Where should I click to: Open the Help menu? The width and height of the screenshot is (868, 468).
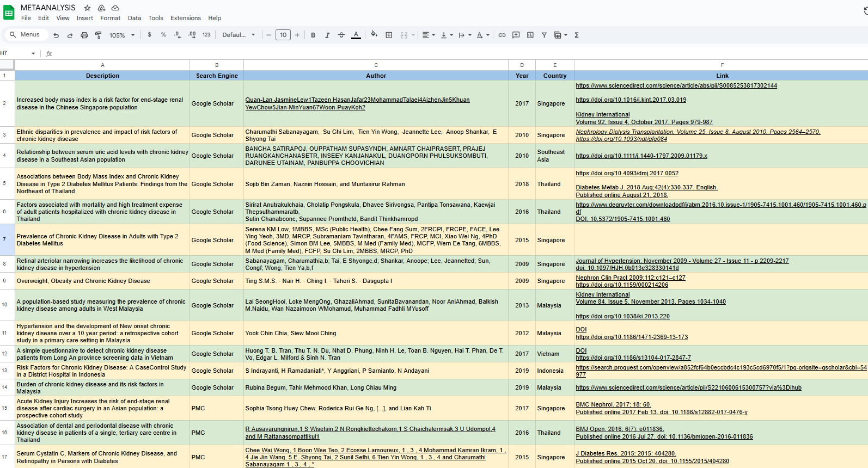pos(215,18)
